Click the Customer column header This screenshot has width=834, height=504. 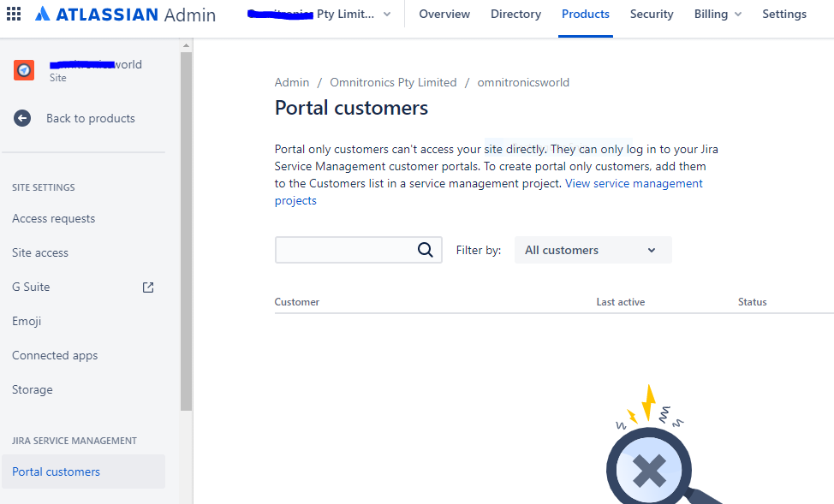pos(297,302)
